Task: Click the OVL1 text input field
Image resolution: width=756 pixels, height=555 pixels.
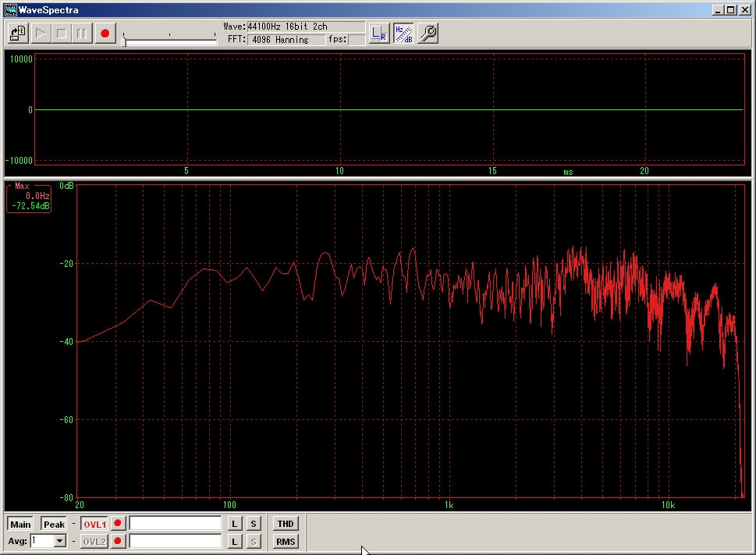Action: point(176,524)
